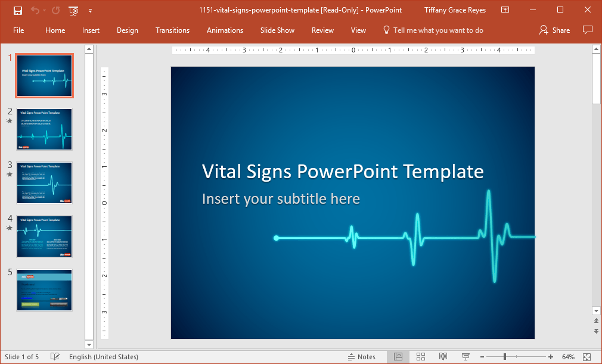This screenshot has height=364, width=602.
Task: Switch to Normal view icon
Action: coord(398,357)
